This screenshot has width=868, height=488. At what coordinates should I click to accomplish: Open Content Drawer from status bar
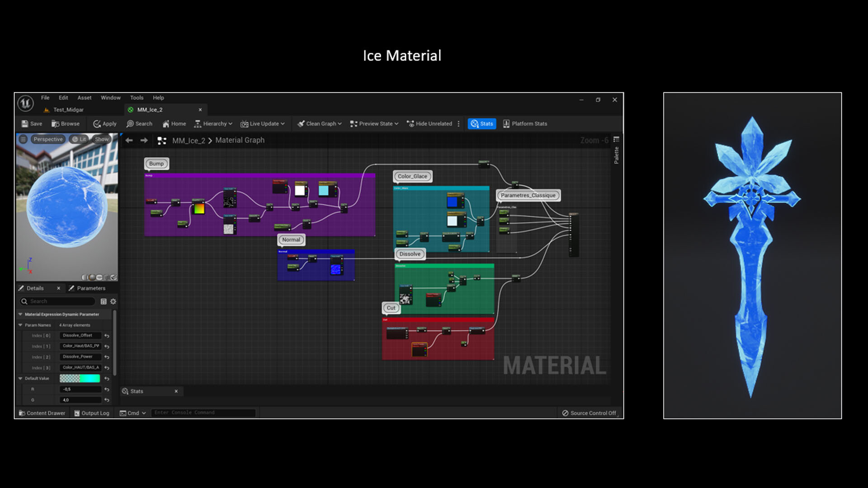pyautogui.click(x=42, y=413)
